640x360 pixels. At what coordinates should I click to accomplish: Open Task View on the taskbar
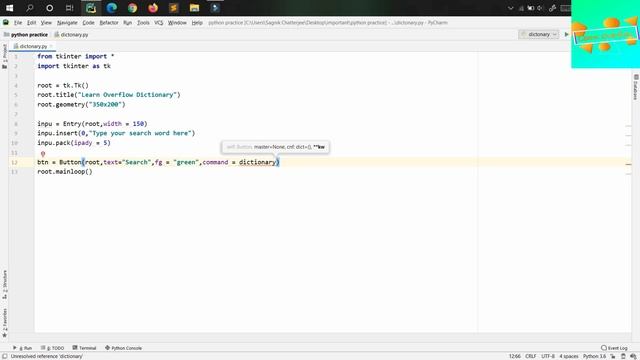coord(69,8)
